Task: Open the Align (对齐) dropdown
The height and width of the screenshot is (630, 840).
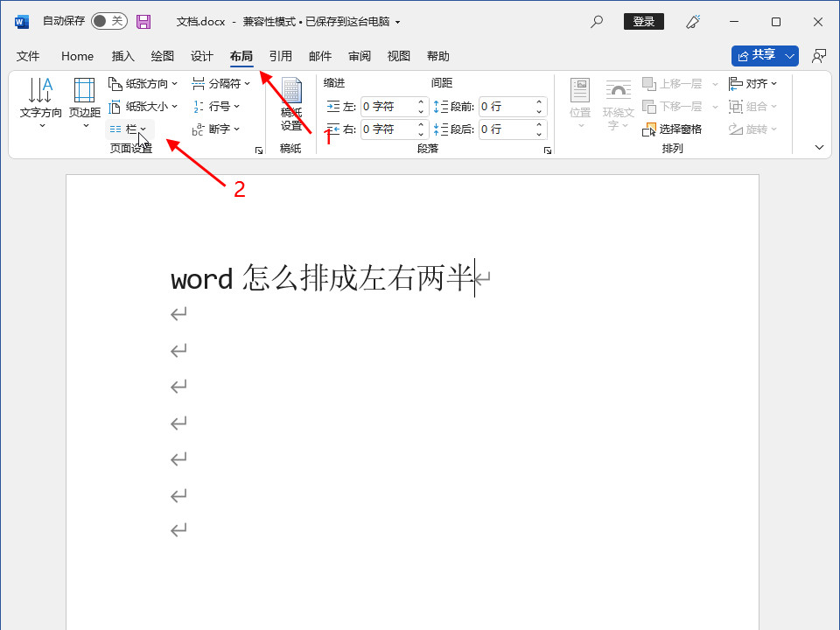Action: click(753, 84)
